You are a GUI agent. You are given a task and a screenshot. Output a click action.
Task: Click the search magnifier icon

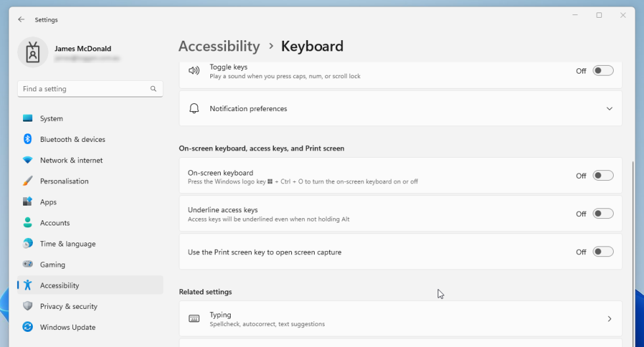153,89
